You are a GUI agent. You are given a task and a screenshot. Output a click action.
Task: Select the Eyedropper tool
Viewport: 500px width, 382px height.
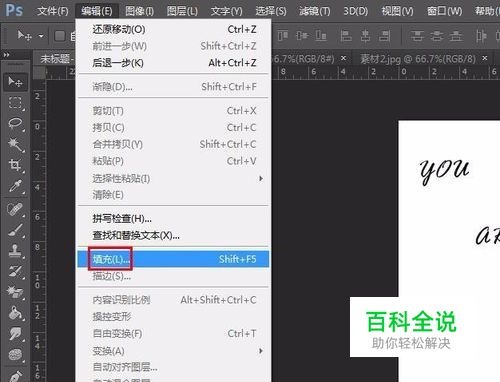point(15,186)
